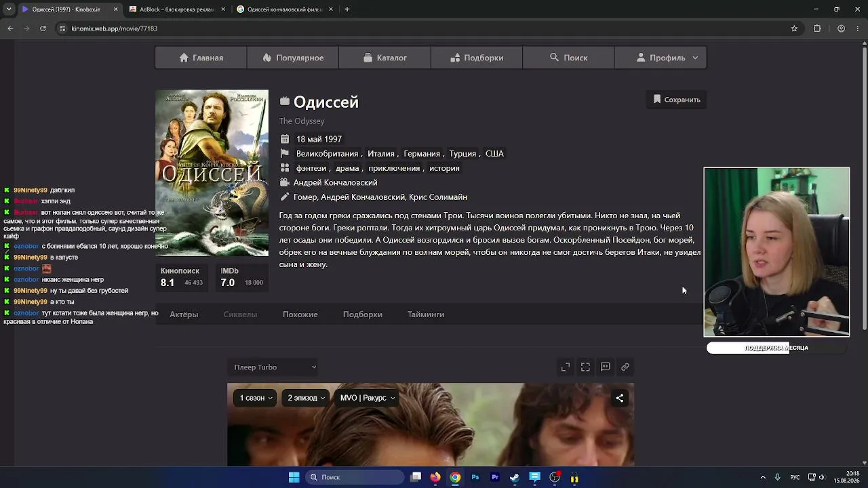Viewport: 868px width, 488px height.
Task: Open the Главная home page
Action: 201,58
